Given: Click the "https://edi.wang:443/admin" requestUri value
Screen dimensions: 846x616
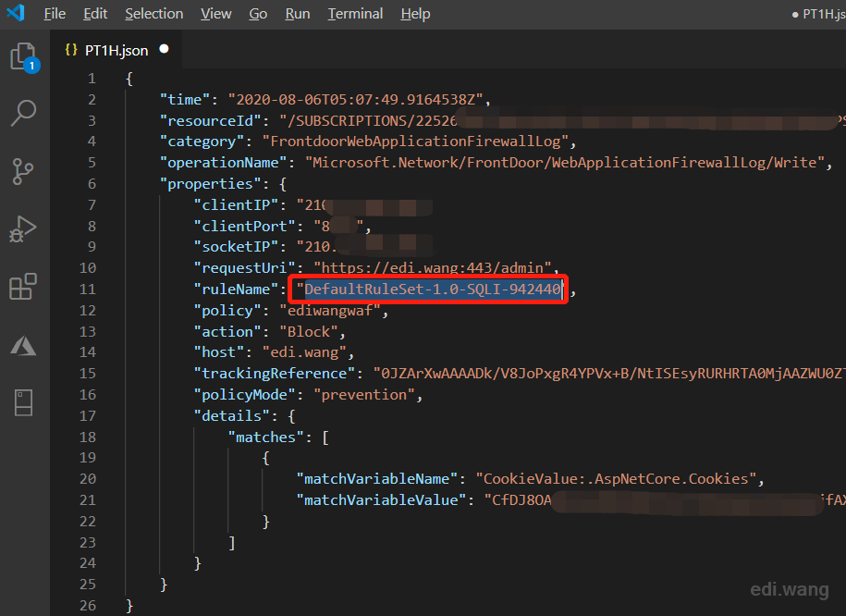Looking at the screenshot, I should 433,268.
